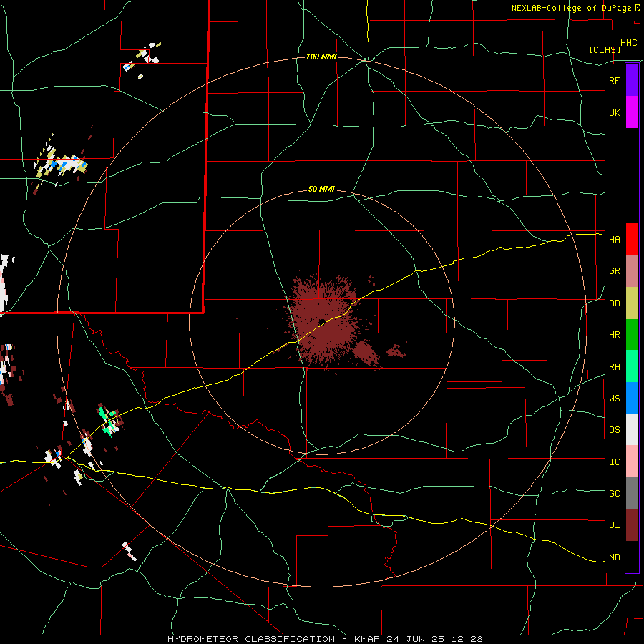This screenshot has width=644, height=644.
Task: Click the 50 NMI range ring label
Action: 321,190
